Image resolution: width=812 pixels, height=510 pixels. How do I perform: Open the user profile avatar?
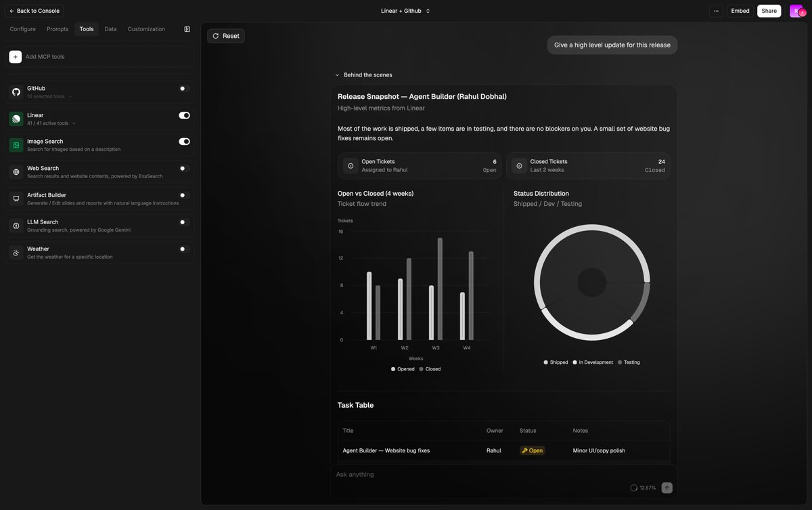(x=796, y=11)
